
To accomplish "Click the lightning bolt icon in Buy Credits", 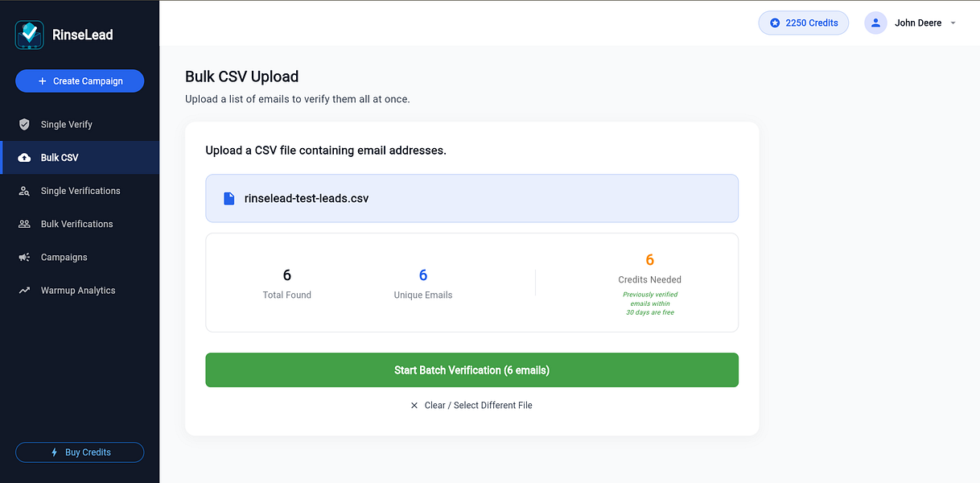I will click(x=54, y=452).
